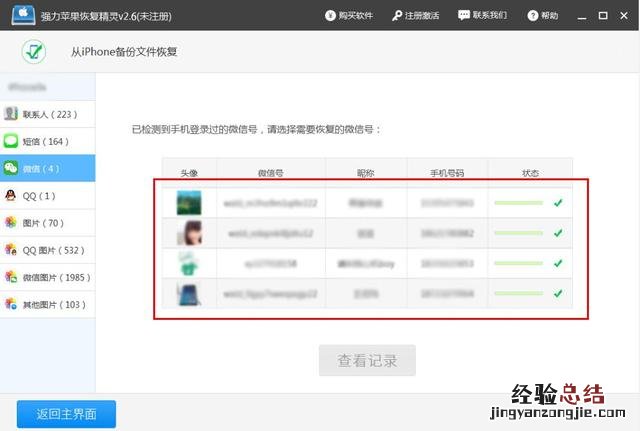Click the 查看记录 view records button
This screenshot has height=431, width=640.
pos(367,360)
